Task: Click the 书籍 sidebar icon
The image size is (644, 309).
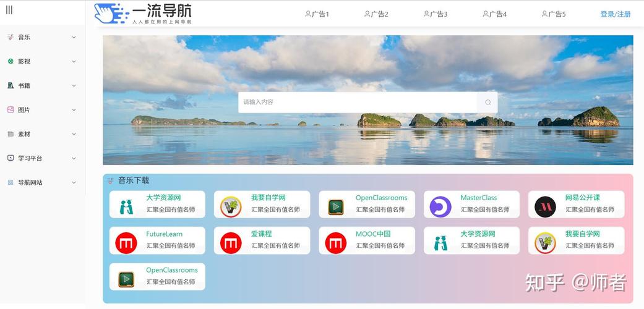Action: pyautogui.click(x=11, y=85)
